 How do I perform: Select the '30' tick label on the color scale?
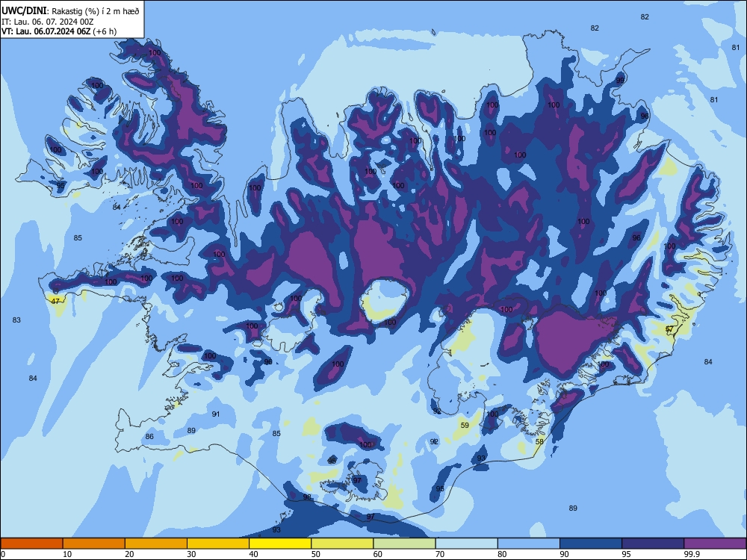coord(191,554)
